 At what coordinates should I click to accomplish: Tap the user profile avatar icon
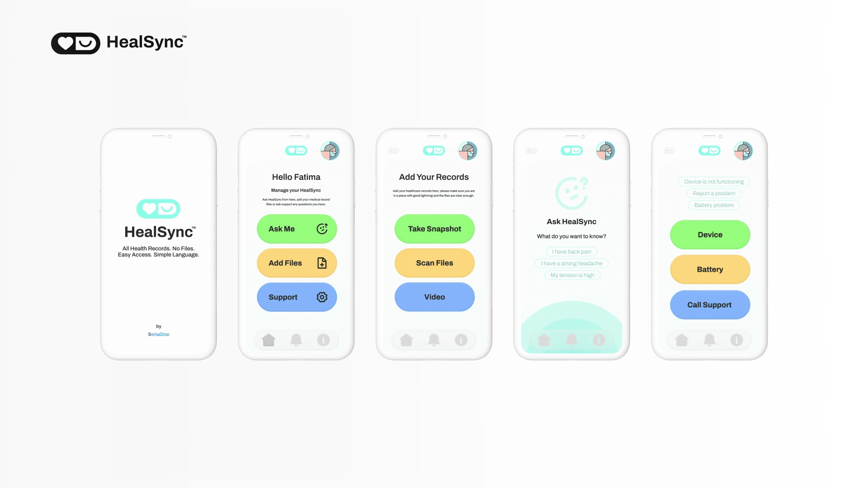(330, 150)
